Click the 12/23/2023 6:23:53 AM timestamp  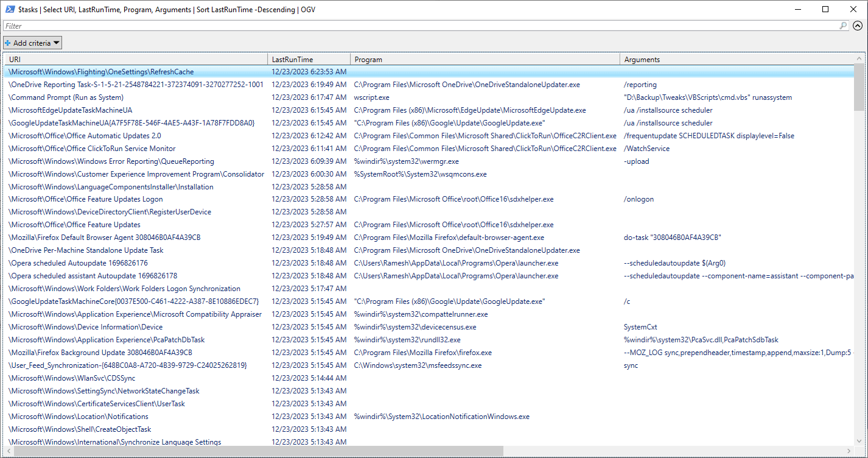pos(309,72)
